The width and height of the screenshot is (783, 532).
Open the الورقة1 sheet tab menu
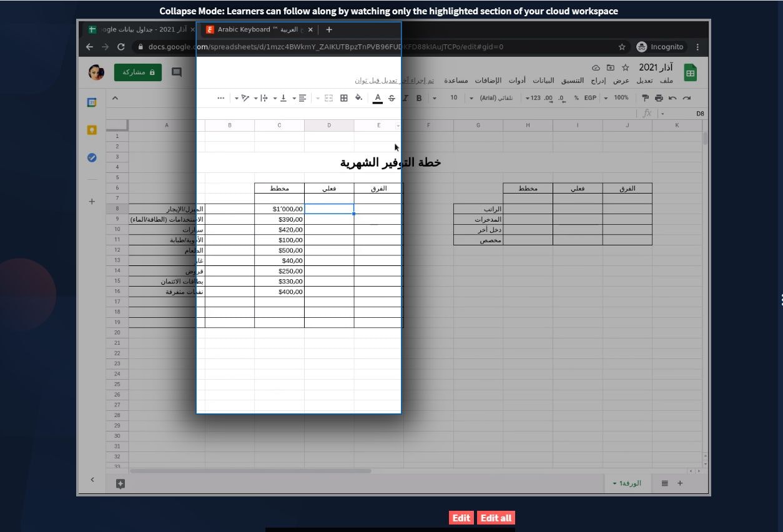(x=628, y=483)
